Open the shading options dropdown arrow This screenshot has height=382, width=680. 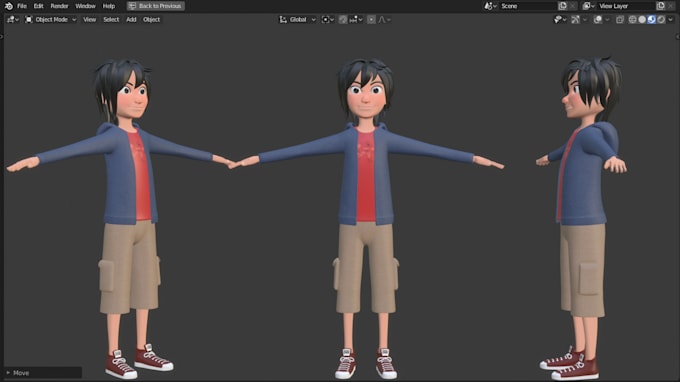click(670, 20)
